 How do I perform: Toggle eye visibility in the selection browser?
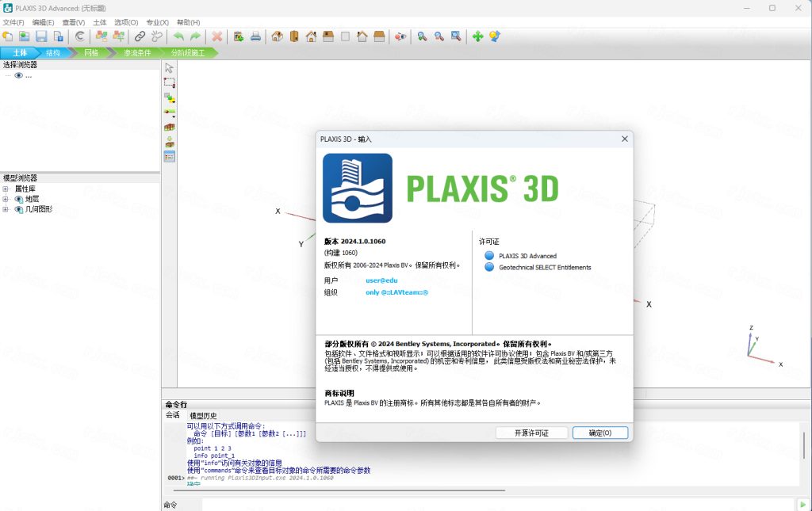pyautogui.click(x=19, y=75)
